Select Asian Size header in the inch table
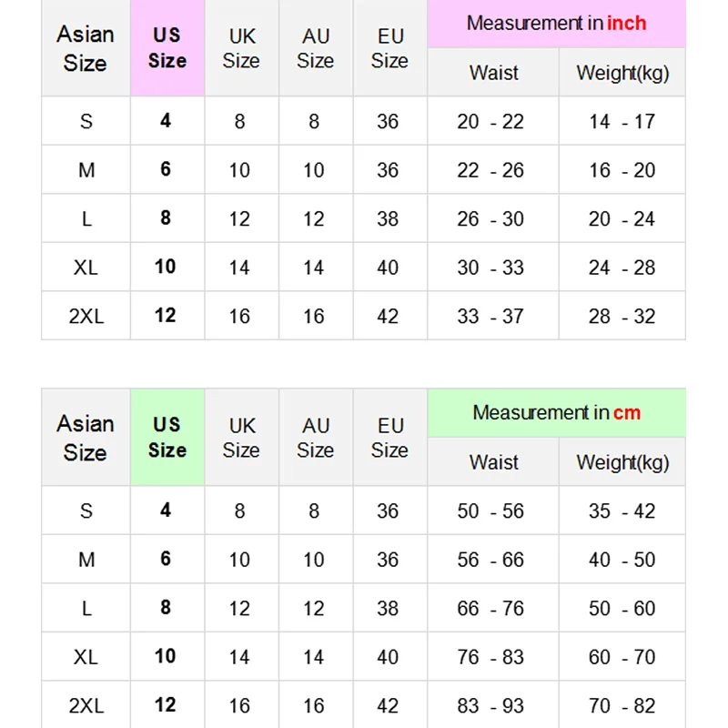Screen dimensions: 728x728 [86, 48]
